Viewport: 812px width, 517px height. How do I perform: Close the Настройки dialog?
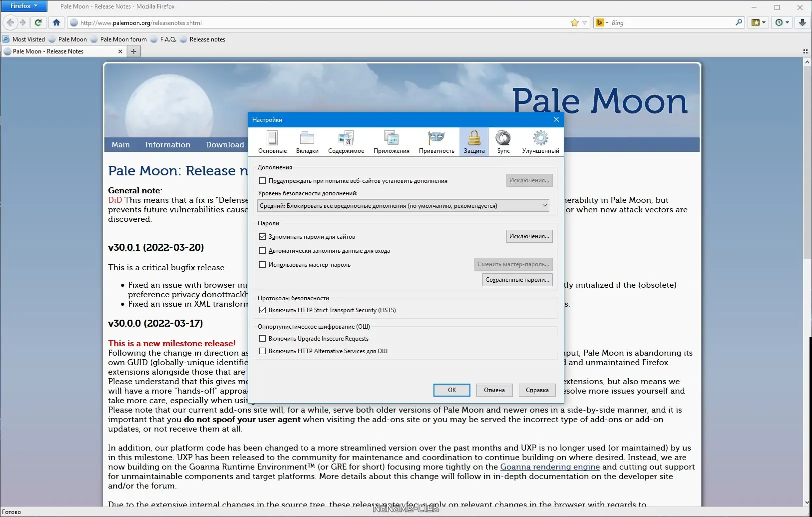click(x=556, y=120)
